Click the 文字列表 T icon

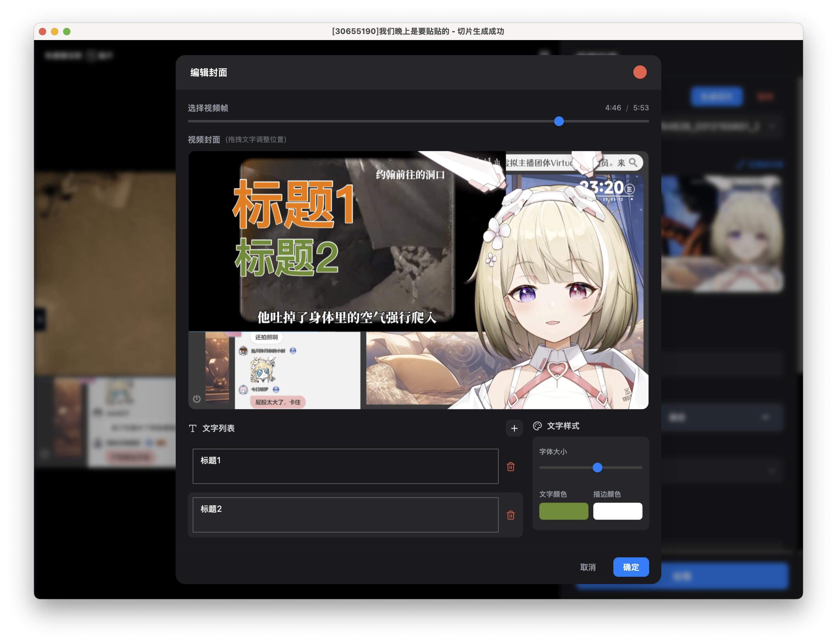click(193, 428)
